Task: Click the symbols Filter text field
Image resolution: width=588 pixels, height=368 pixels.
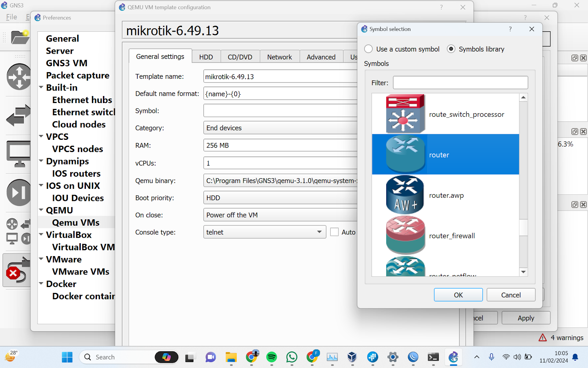Action: click(460, 82)
